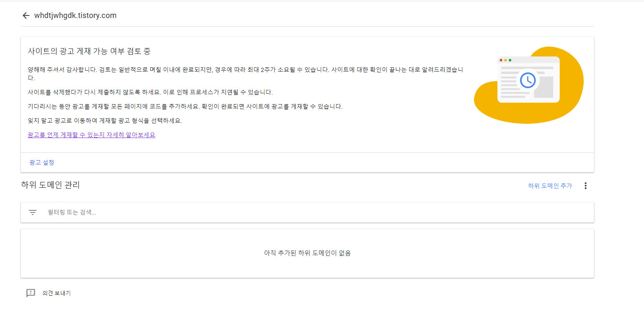Click the yellow review illustration
This screenshot has width=644, height=317.
564,105
